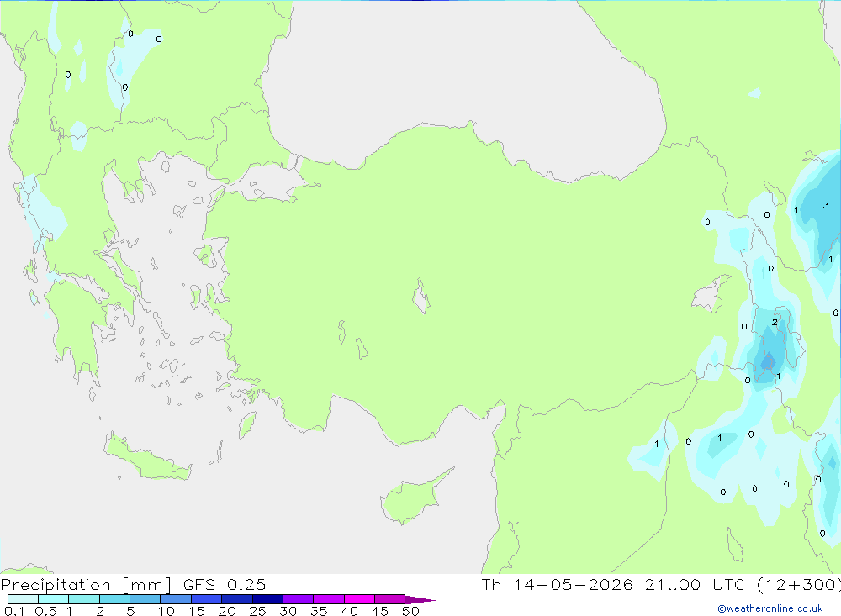The width and height of the screenshot is (841, 616).
Task: Click the map precipitation value "2"
Action: coord(775,322)
